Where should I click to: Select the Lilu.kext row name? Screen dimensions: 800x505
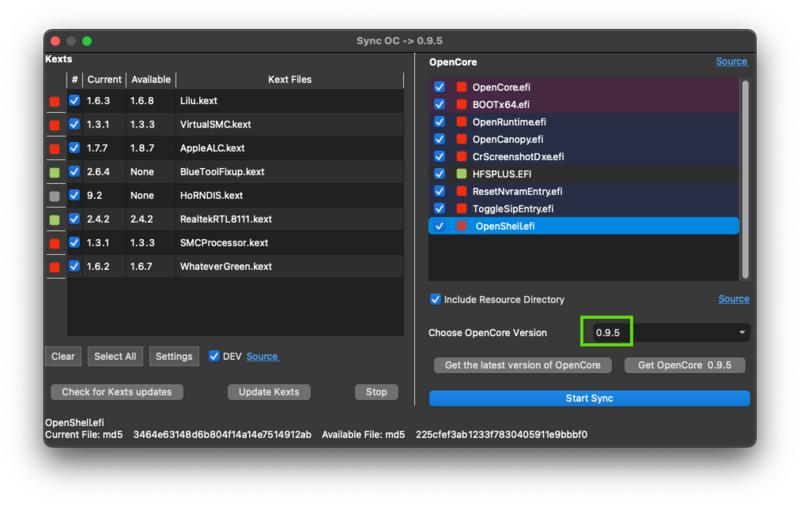[x=198, y=100]
